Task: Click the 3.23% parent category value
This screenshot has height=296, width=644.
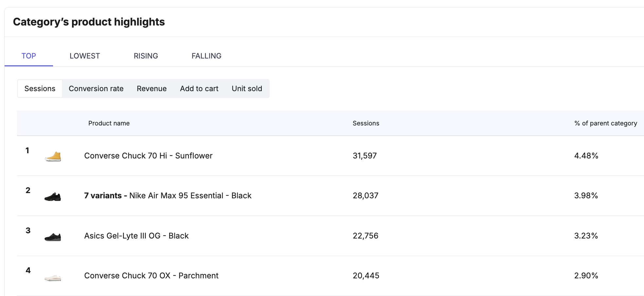Action: tap(586, 236)
